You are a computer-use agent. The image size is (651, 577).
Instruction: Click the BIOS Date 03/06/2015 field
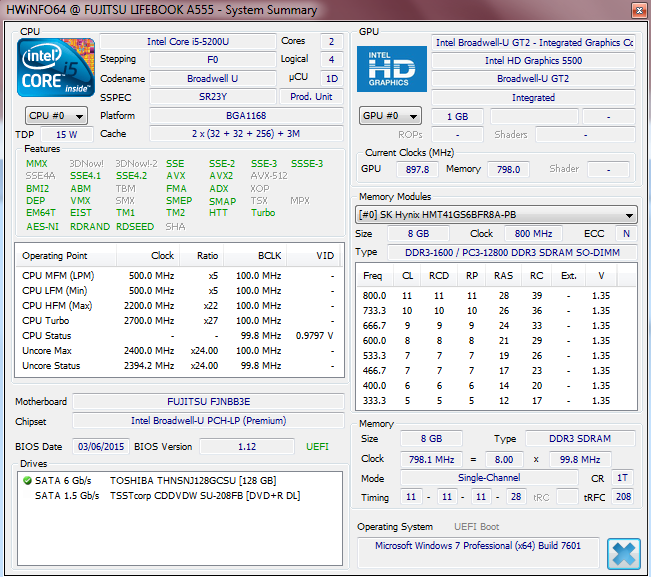tap(101, 447)
